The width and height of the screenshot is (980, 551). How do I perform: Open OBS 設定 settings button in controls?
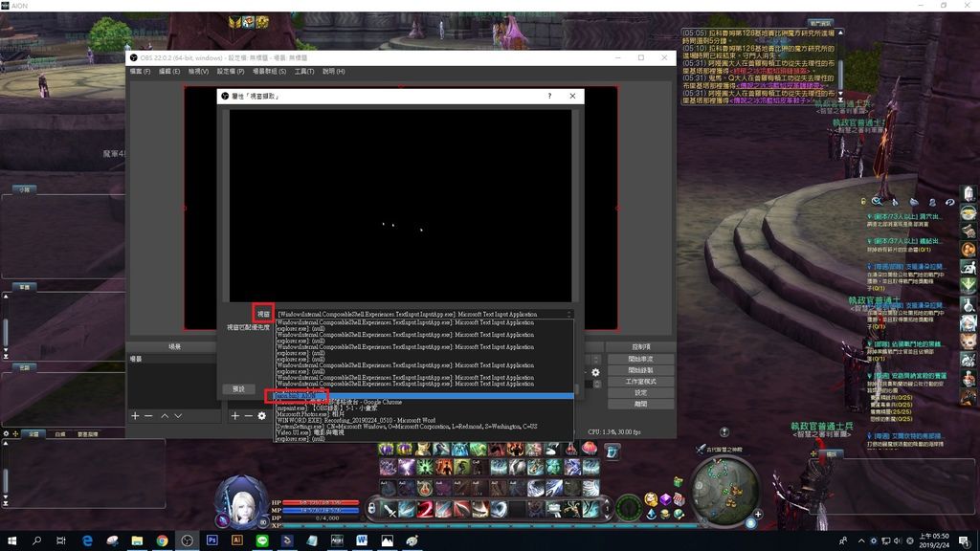click(x=640, y=393)
